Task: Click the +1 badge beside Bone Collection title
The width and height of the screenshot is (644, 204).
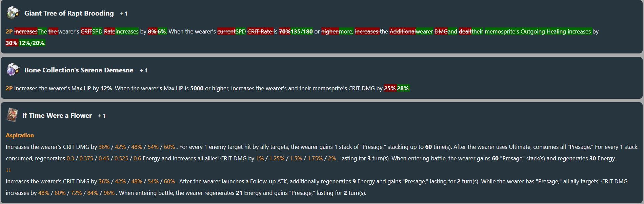Action: [x=143, y=70]
